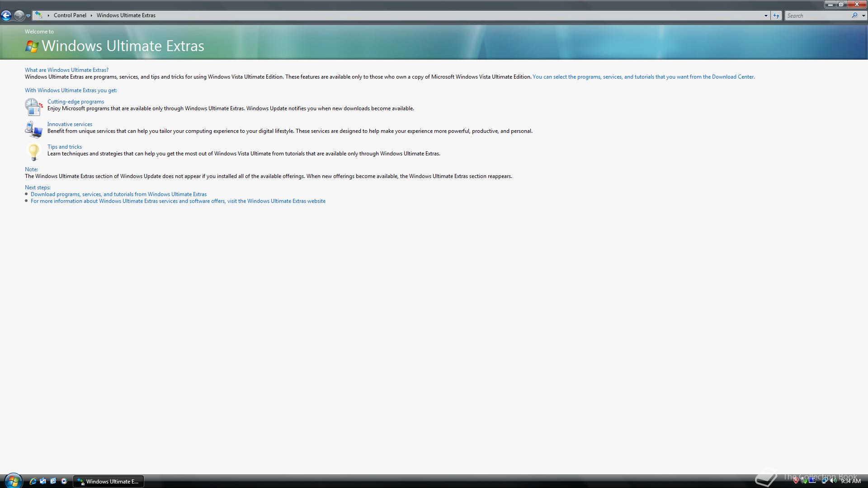Image resolution: width=868 pixels, height=488 pixels.
Task: Select Windows Ultimate Extras breadcrumb
Action: pyautogui.click(x=126, y=15)
